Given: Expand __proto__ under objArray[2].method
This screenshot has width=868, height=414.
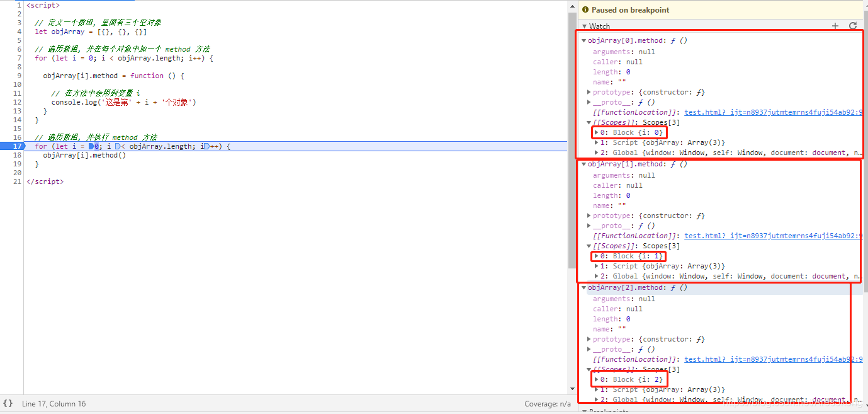Looking at the screenshot, I should [x=589, y=349].
